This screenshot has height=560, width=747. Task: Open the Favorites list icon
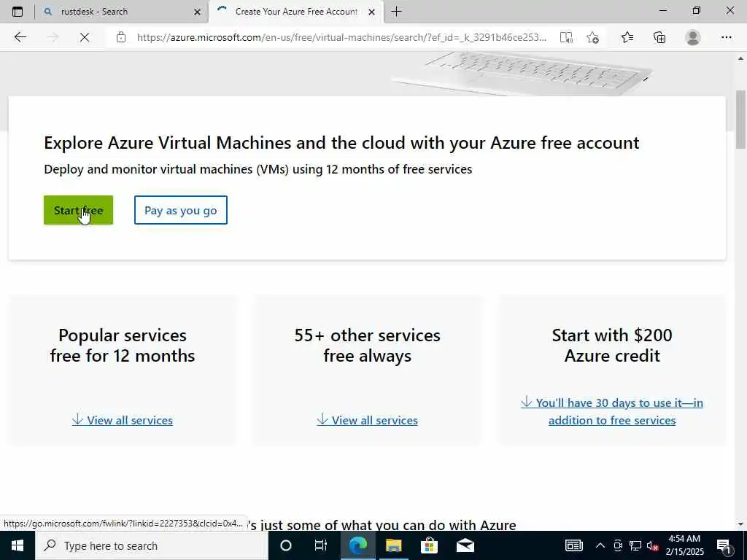pos(627,37)
